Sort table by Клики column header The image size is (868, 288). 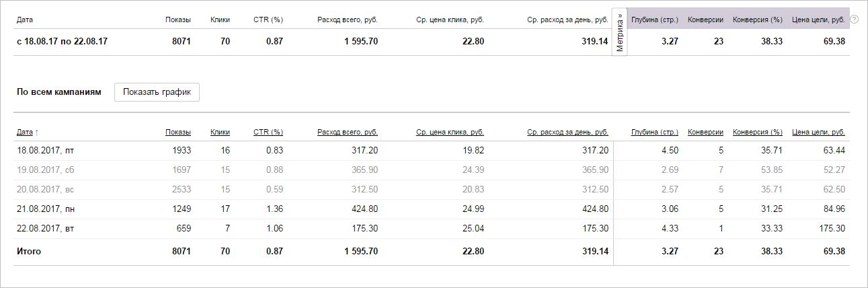tap(220, 133)
